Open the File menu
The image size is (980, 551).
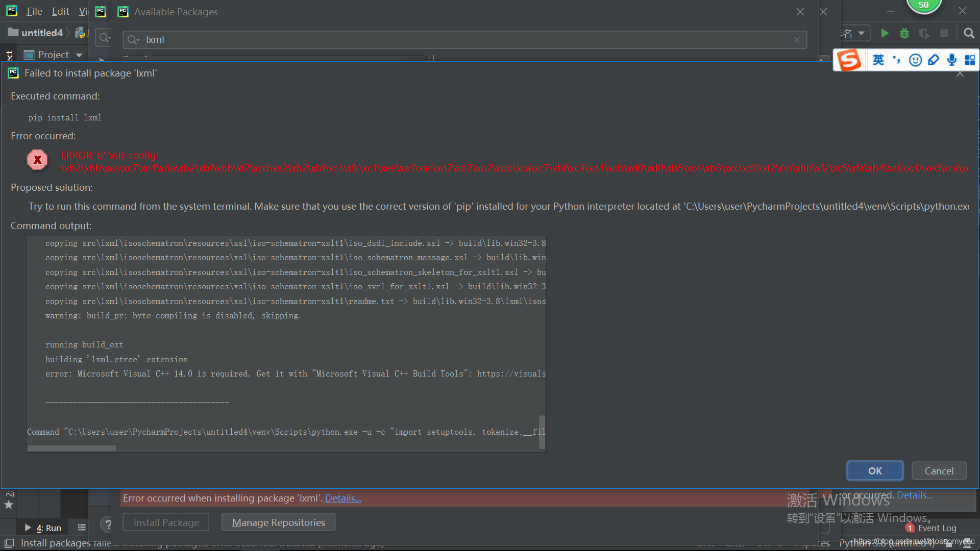pyautogui.click(x=34, y=11)
